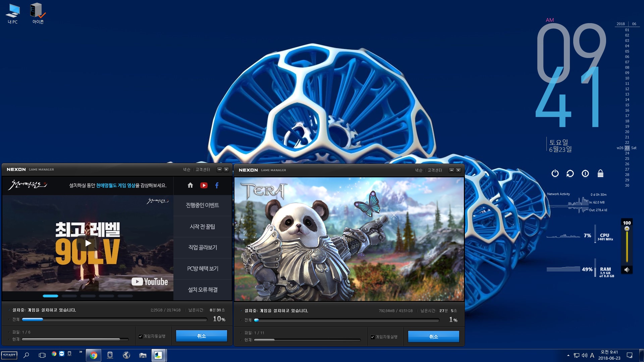Click the TERA 1% overall progress bar

[x=346, y=320]
